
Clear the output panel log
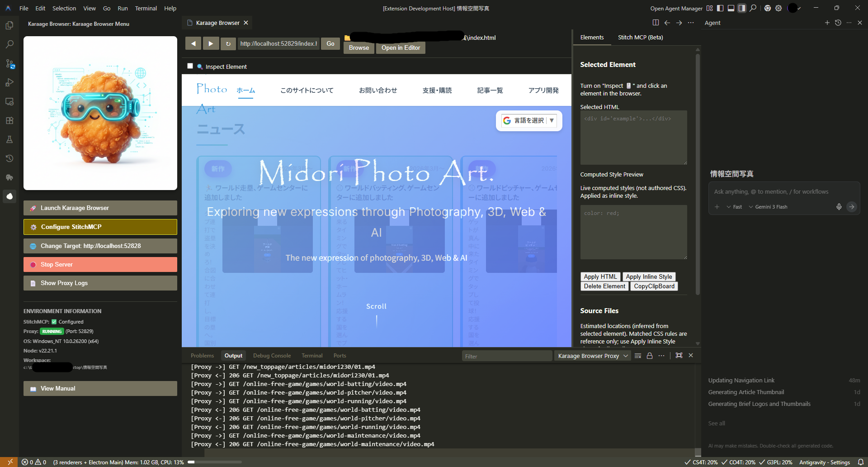(638, 356)
